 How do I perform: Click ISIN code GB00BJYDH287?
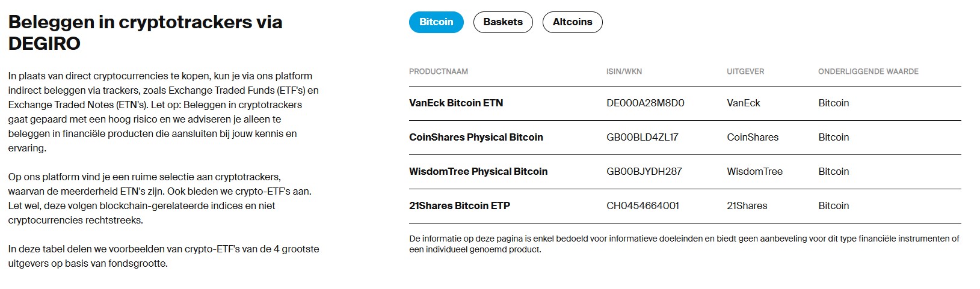[x=644, y=171]
